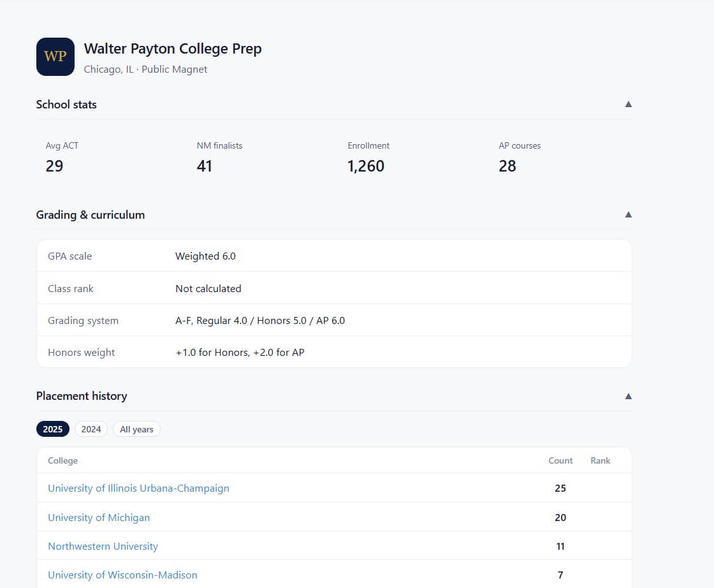Click the Enrollment stat of 1,260

(x=366, y=166)
